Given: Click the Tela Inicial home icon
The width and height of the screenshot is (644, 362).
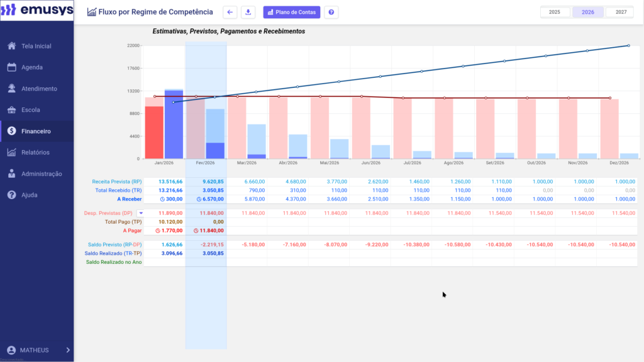Looking at the screenshot, I should (11, 46).
